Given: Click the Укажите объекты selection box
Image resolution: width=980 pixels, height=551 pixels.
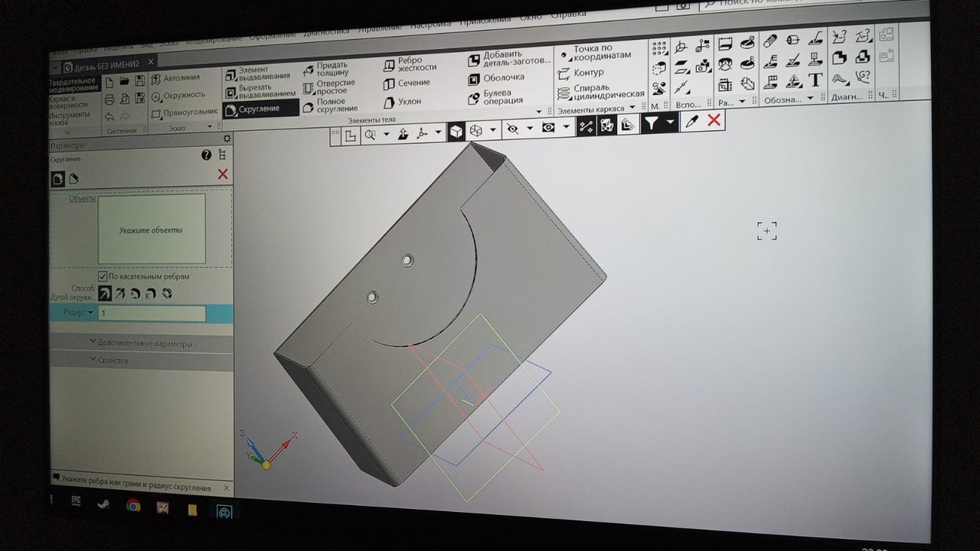Looking at the screenshot, I should [152, 230].
